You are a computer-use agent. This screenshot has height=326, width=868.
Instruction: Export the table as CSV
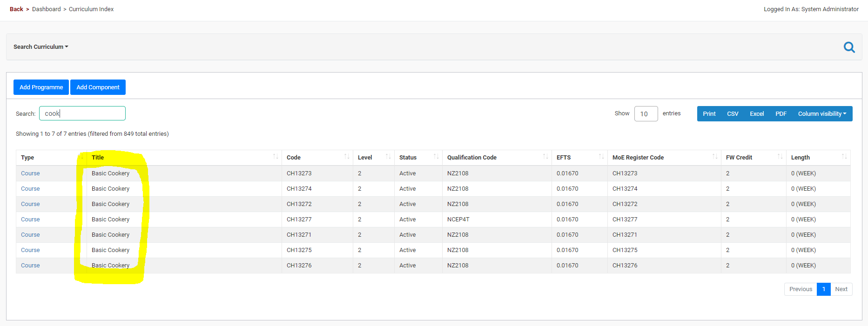click(x=733, y=114)
